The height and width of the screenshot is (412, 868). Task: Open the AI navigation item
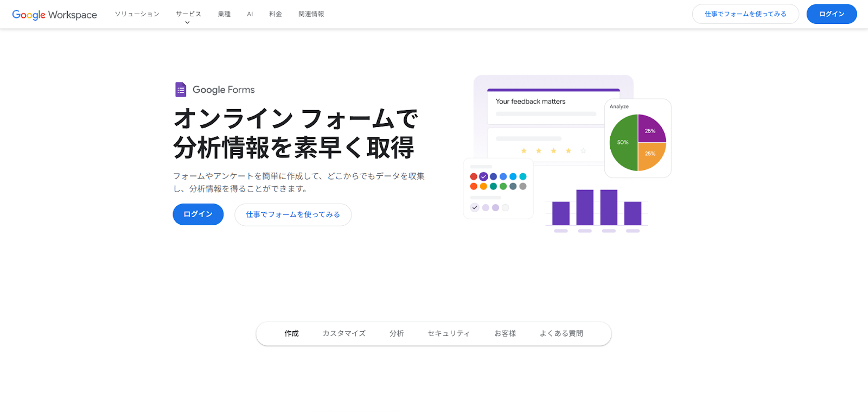point(250,14)
